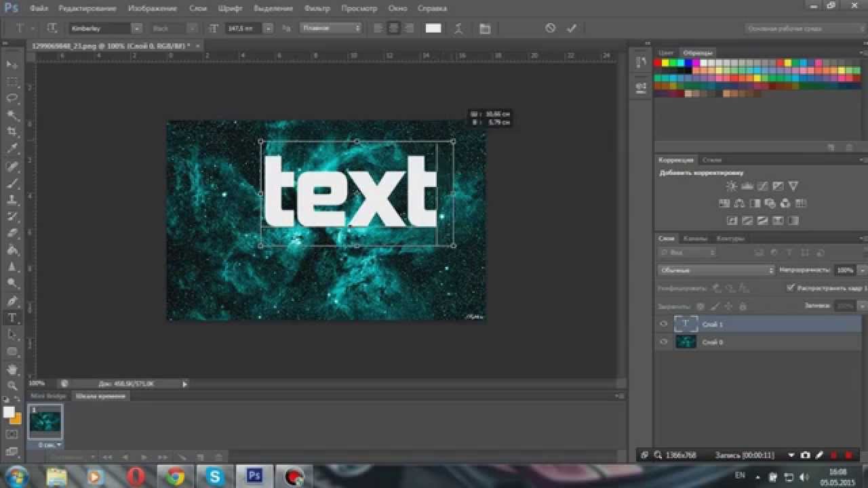Select the Brush tool
Viewport: 868px width, 488px height.
[12, 184]
